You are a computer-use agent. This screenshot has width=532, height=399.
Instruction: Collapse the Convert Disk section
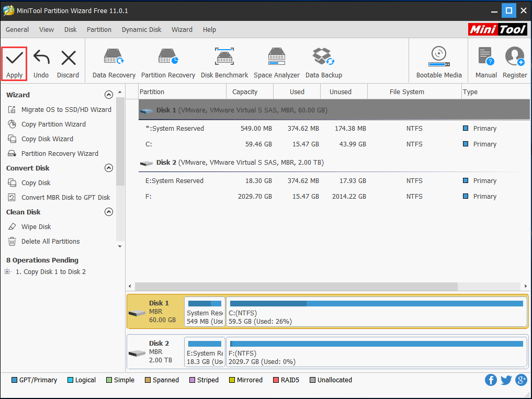(x=109, y=168)
